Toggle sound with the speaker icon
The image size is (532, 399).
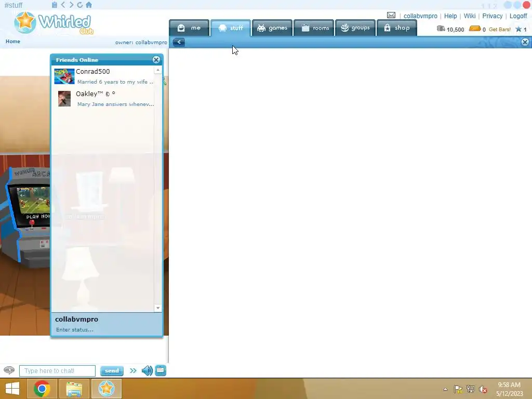pyautogui.click(x=147, y=370)
